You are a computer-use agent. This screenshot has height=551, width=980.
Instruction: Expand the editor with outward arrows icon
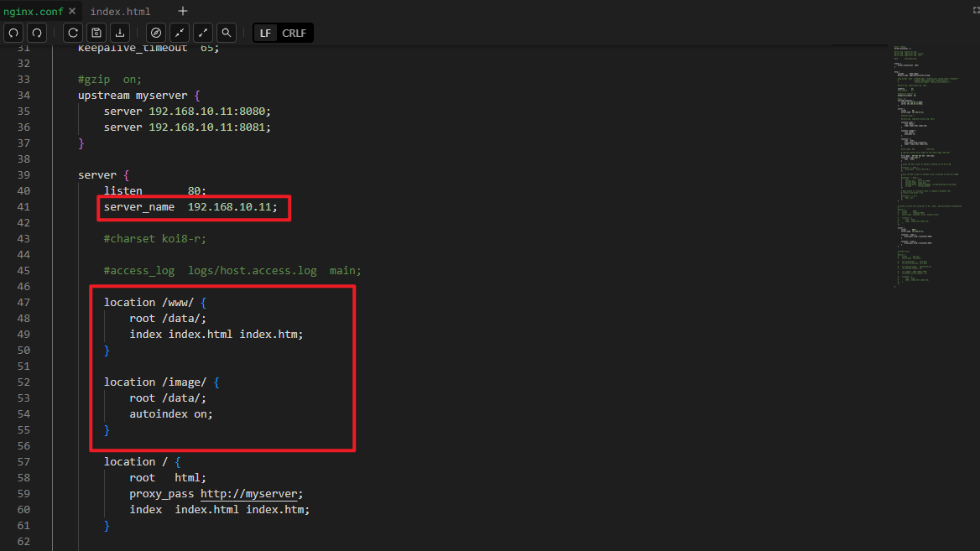coord(203,33)
